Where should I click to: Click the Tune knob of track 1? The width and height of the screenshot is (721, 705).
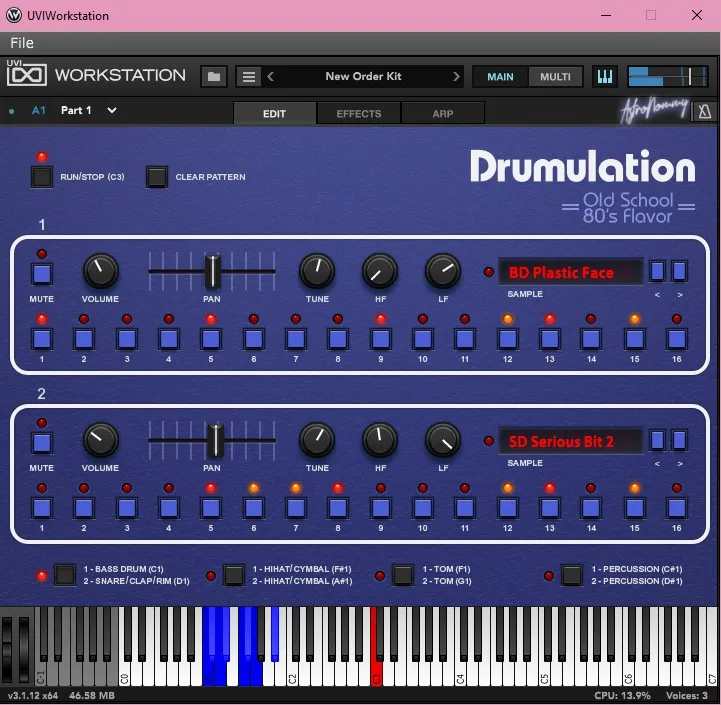(x=317, y=271)
